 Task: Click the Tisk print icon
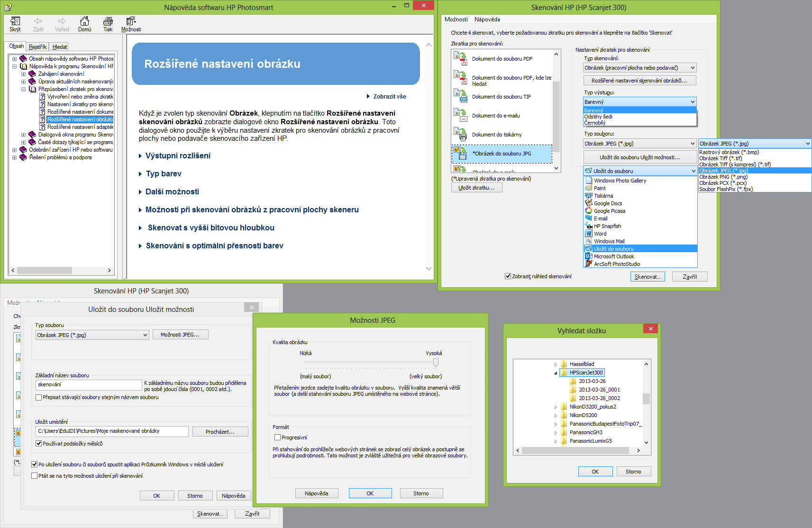[x=108, y=21]
